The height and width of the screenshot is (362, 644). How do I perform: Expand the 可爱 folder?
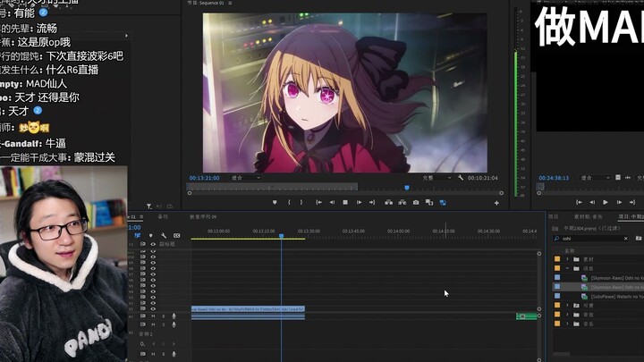pyautogui.click(x=568, y=306)
